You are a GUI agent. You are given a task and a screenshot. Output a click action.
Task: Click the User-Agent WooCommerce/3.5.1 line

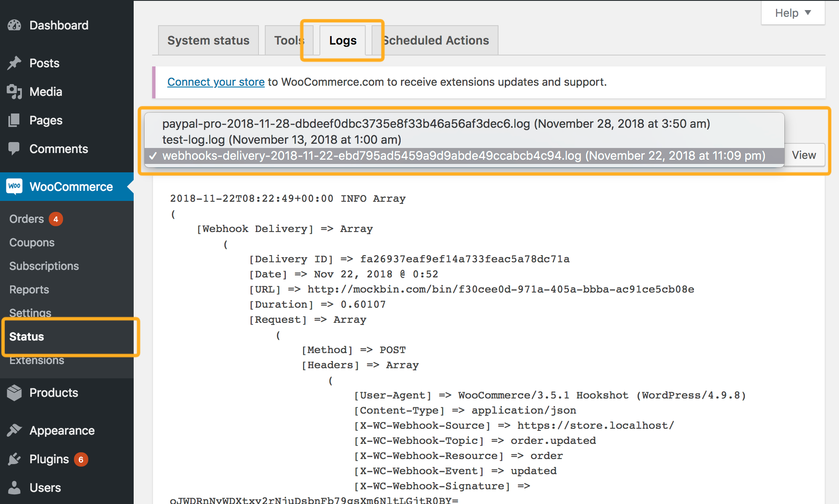[550, 395]
